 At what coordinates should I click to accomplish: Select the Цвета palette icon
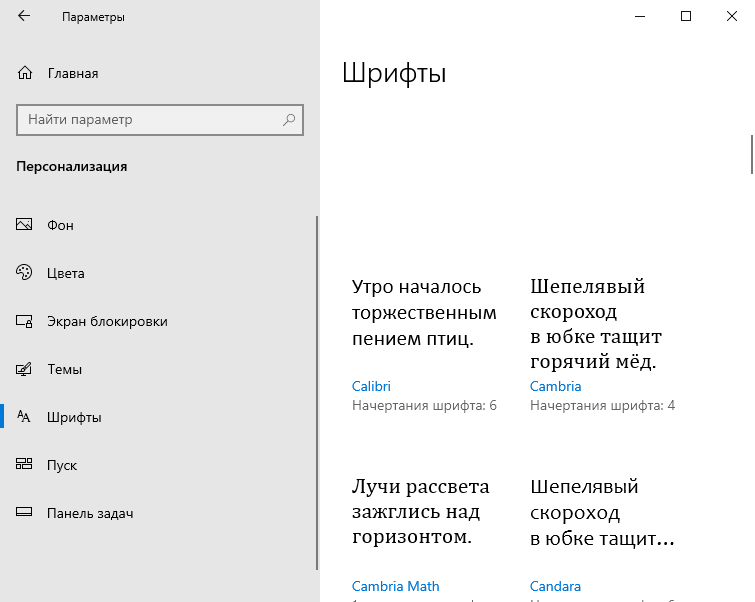pyautogui.click(x=24, y=273)
